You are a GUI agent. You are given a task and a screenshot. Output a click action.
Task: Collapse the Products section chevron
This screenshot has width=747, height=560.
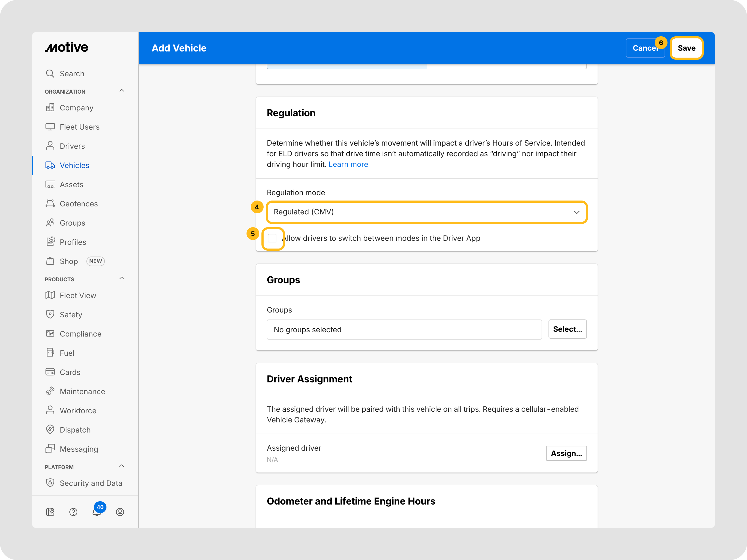coord(122,278)
